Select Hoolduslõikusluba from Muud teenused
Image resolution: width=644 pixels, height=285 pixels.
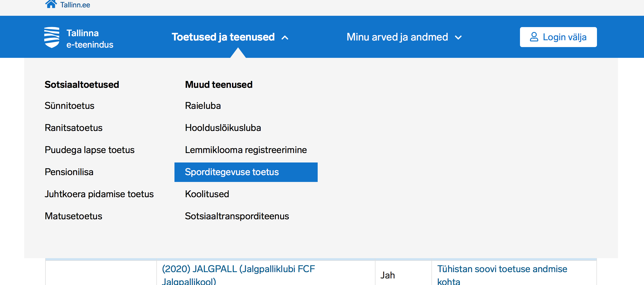223,128
